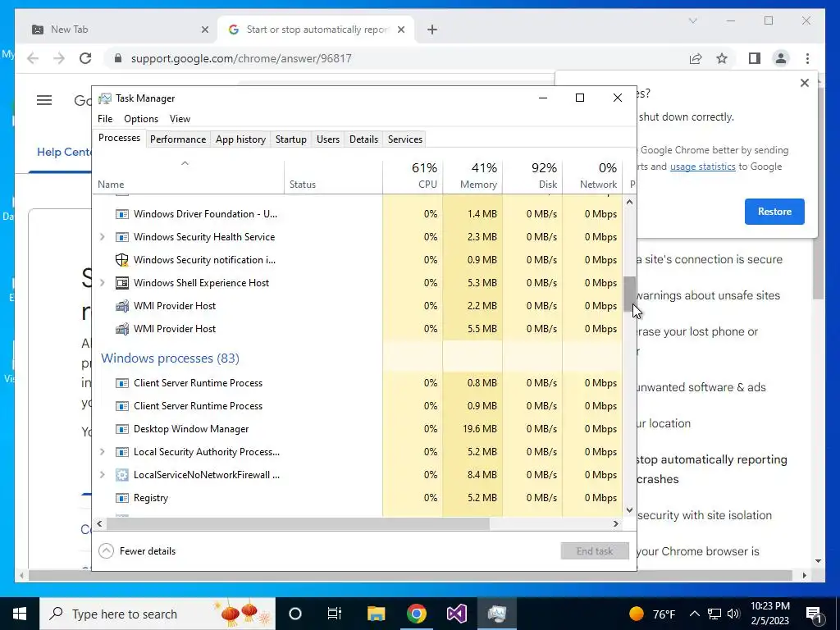840x630 pixels.
Task: Switch to the Performance tab
Action: point(178,139)
